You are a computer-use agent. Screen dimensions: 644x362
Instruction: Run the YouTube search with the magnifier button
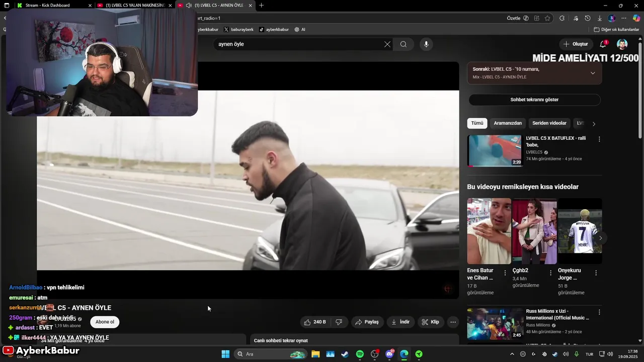click(x=404, y=44)
